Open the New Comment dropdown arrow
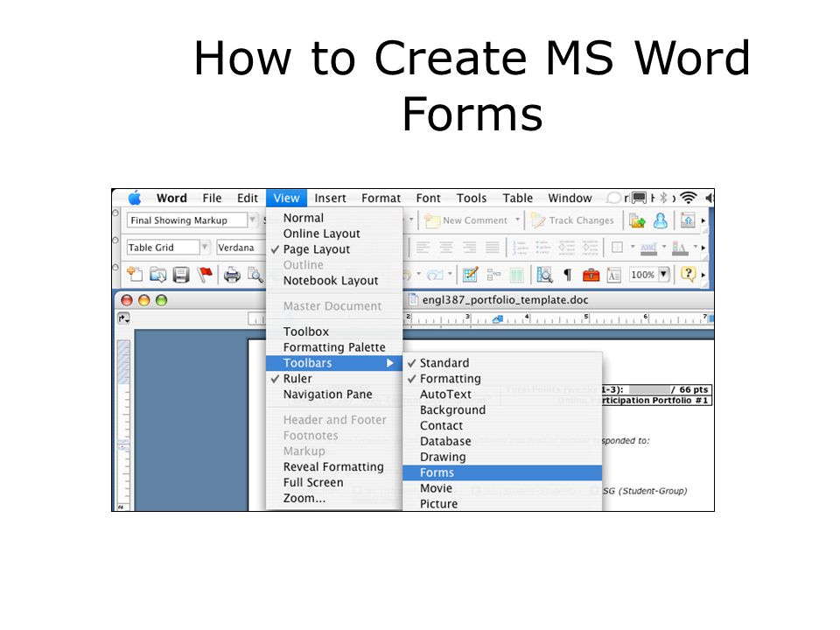840x630 pixels. 517,219
